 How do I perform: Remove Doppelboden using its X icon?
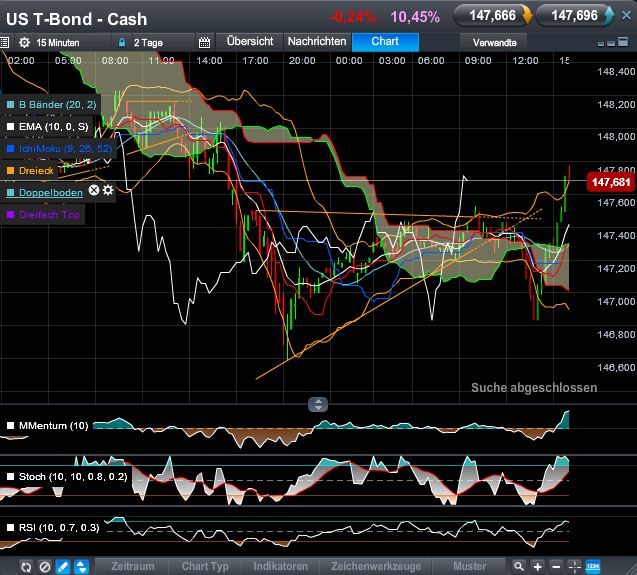pos(94,190)
